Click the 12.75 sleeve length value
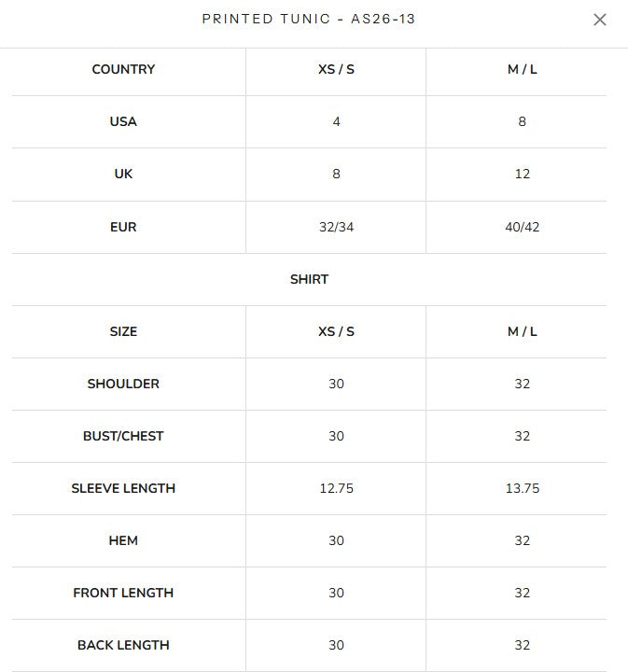628x672 pixels. tap(336, 488)
